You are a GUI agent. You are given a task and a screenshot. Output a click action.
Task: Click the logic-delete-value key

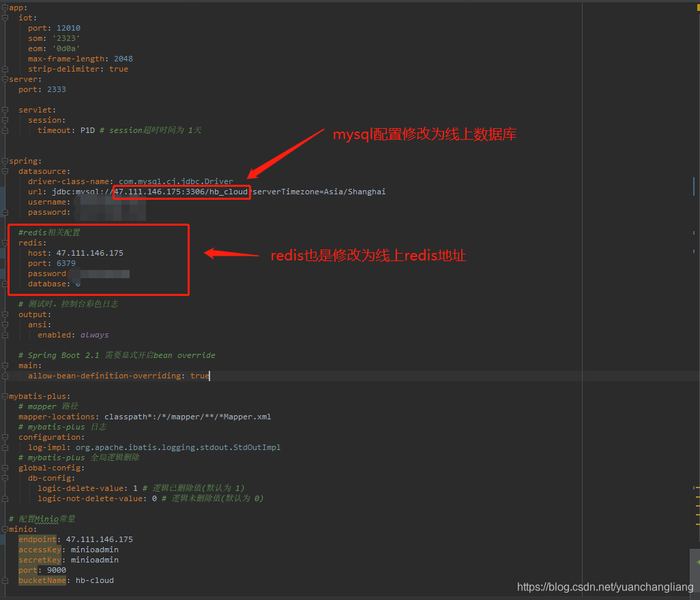click(81, 488)
